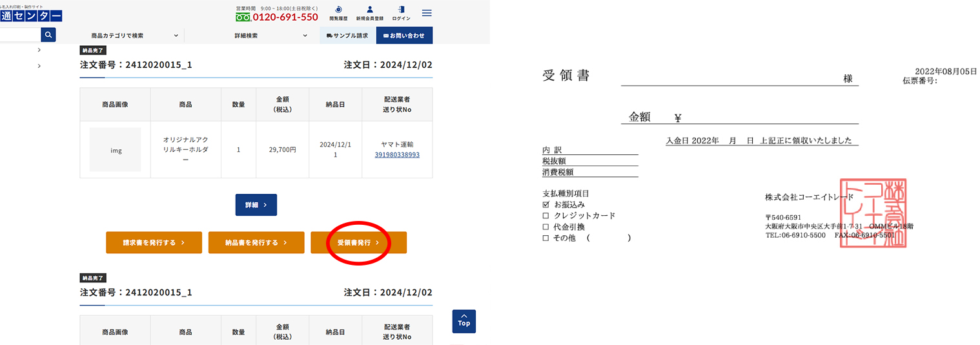Click the ログイン login icon
This screenshot has height=345, width=980.
[401, 13]
